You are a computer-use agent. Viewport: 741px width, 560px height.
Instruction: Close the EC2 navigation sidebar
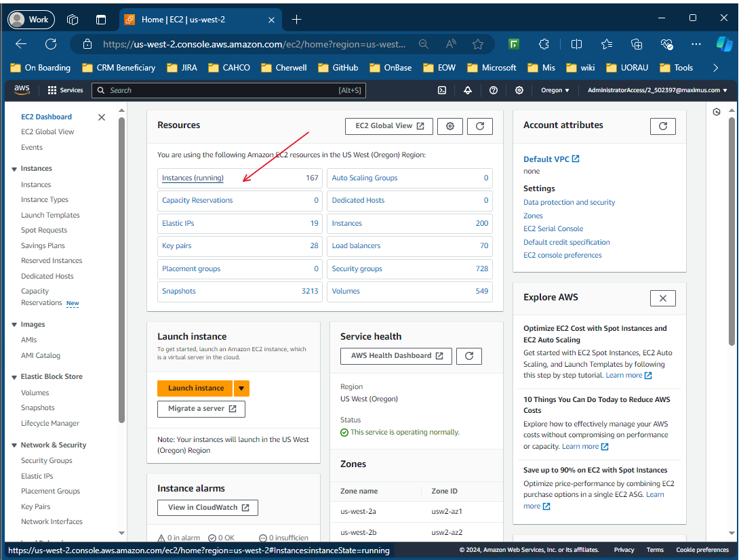point(102,117)
